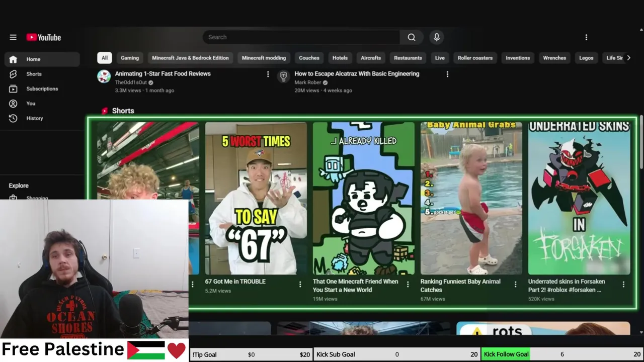This screenshot has height=362, width=644.
Task: Play the Baby Animal Grabs thumbnail
Action: coord(471,198)
